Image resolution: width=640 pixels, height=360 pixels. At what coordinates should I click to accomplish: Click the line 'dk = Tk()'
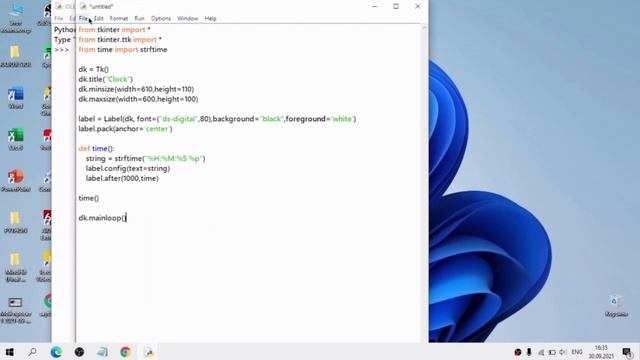93,69
